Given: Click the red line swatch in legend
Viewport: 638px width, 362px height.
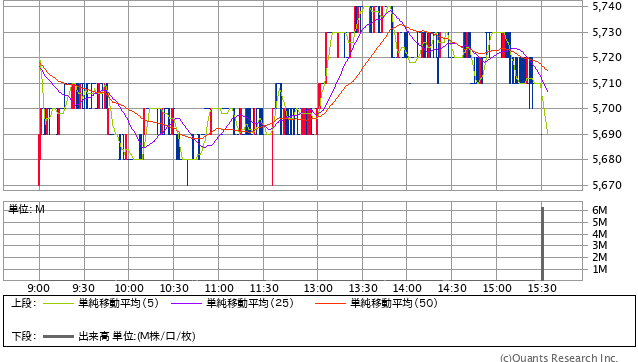Looking at the screenshot, I should pos(330,303).
